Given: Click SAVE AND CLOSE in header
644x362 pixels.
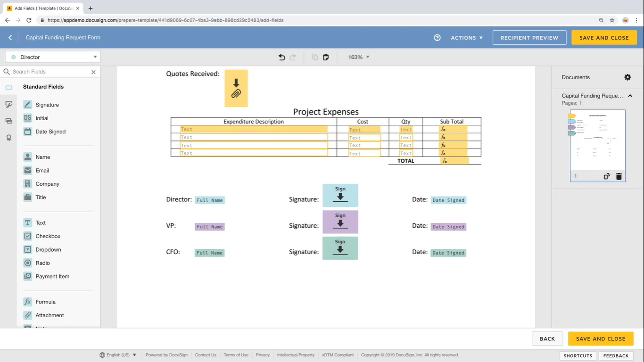Looking at the screenshot, I should coord(604,38).
